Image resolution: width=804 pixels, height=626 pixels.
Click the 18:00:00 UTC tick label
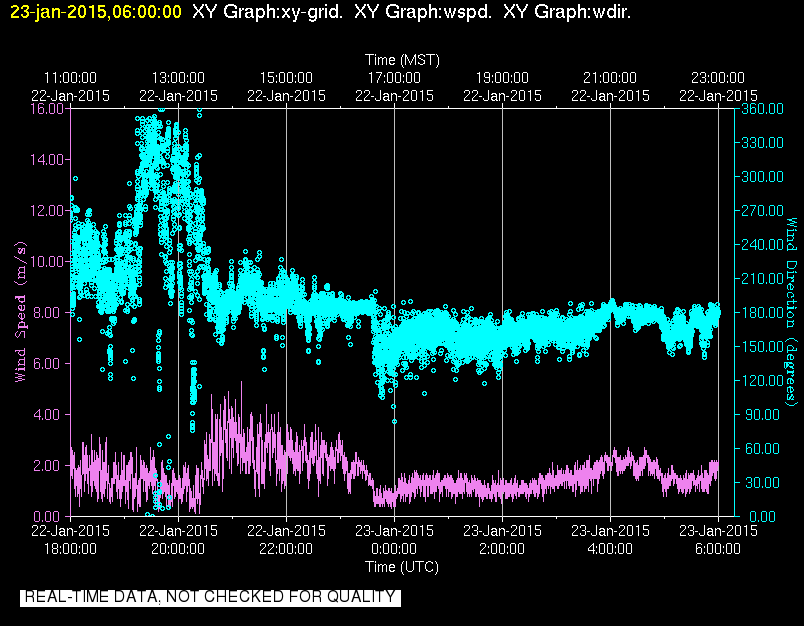pyautogui.click(x=70, y=549)
